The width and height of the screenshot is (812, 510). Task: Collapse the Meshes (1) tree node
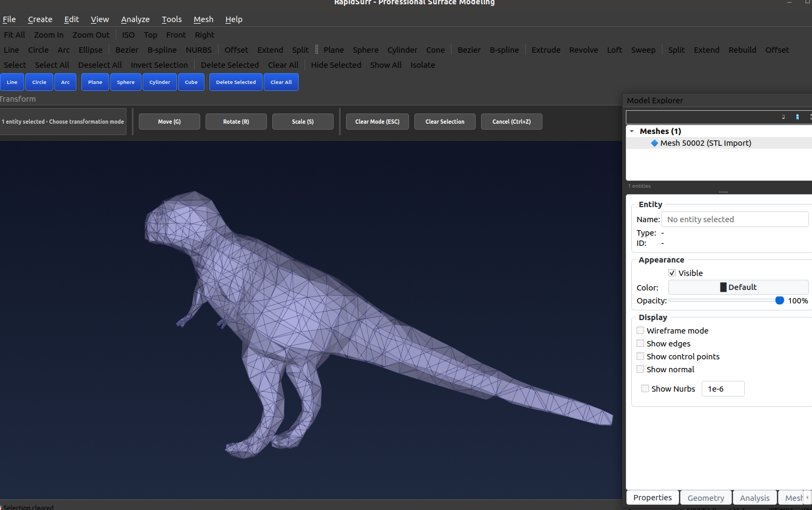tap(631, 131)
